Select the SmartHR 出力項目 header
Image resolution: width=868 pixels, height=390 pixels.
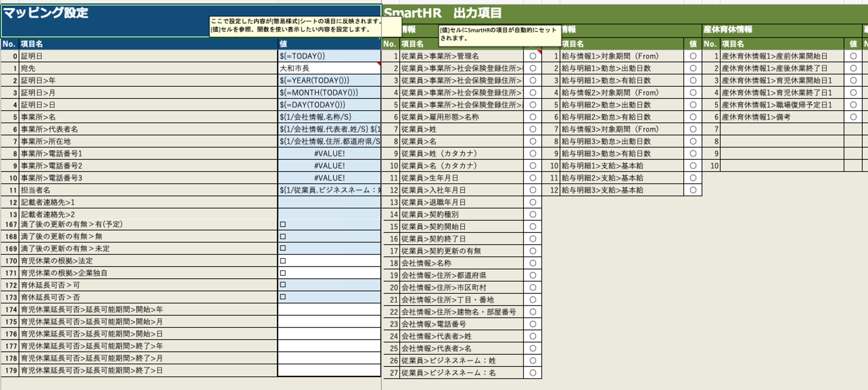pos(443,13)
